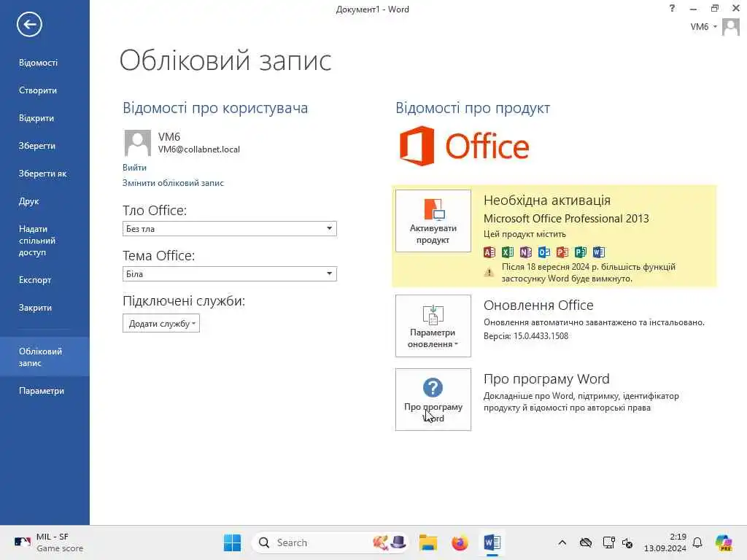Click the Office logo
Screen dimensions: 747x560
(464, 146)
